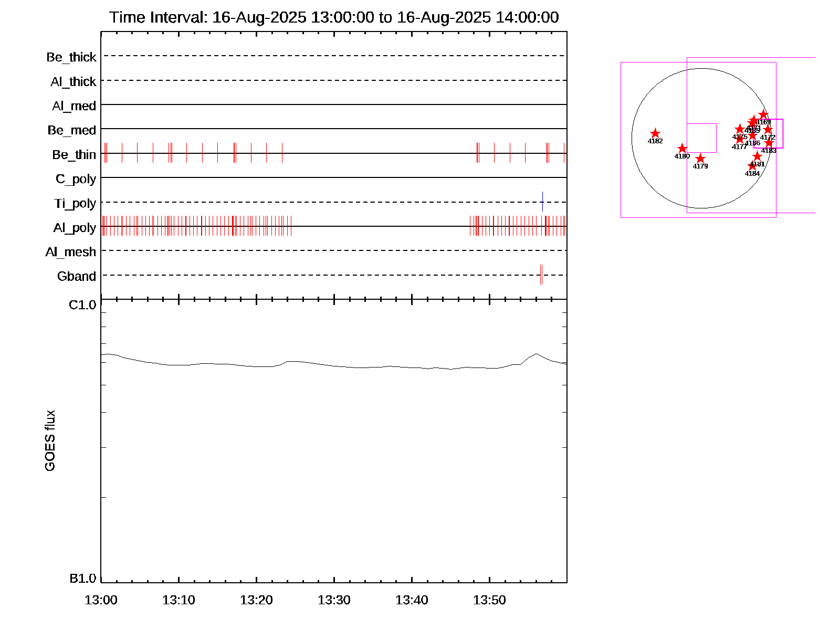Select the star marker labeled 4184

click(752, 166)
